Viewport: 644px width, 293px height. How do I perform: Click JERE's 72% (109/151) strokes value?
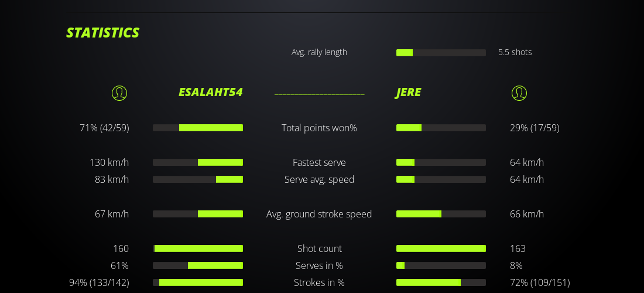point(540,282)
